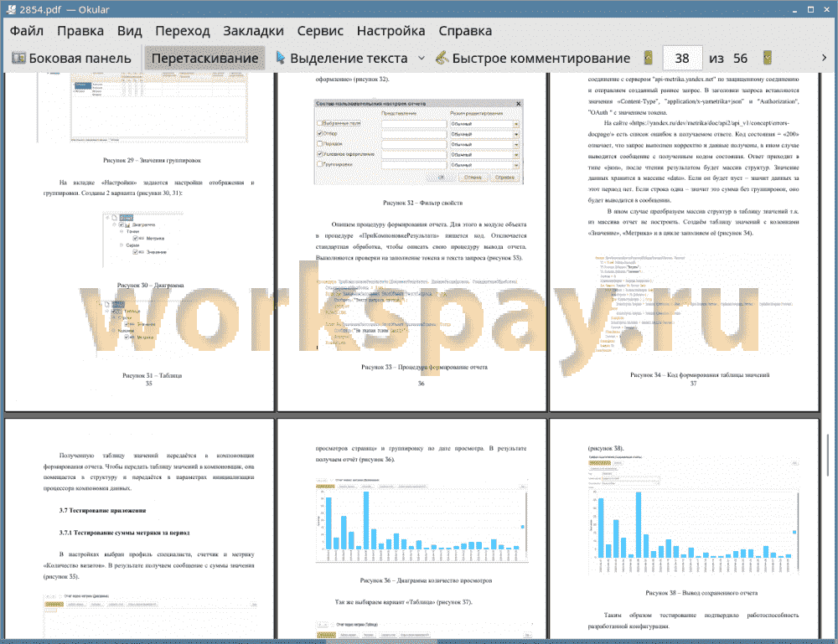838x644 pixels.
Task: Go to next page arrow icon
Action: point(768,58)
